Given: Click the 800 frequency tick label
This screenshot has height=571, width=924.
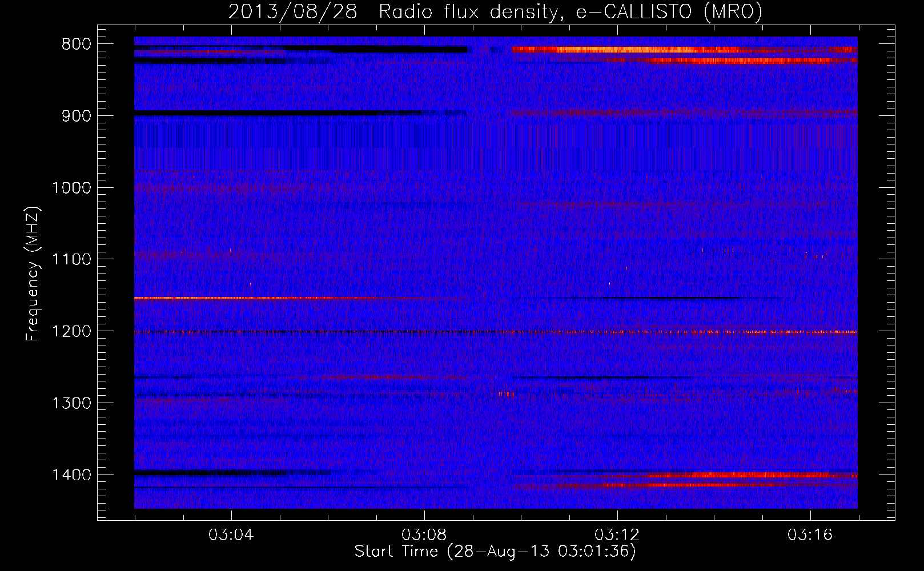Looking at the screenshot, I should click(x=77, y=45).
